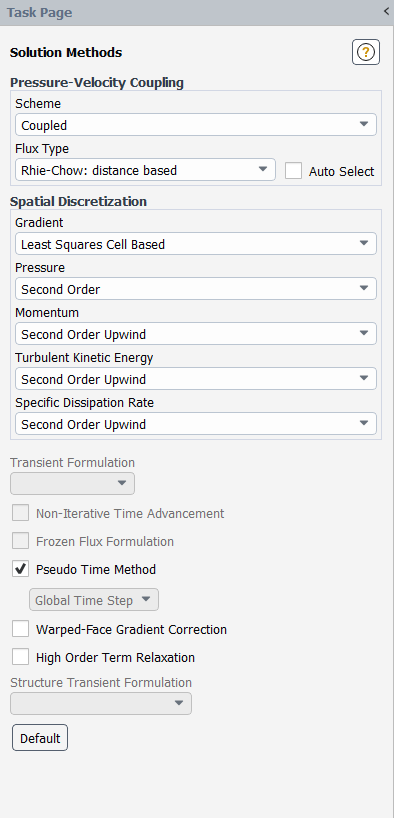The image size is (395, 818).
Task: Collapse the Task Page panel arrow
Action: (386, 11)
